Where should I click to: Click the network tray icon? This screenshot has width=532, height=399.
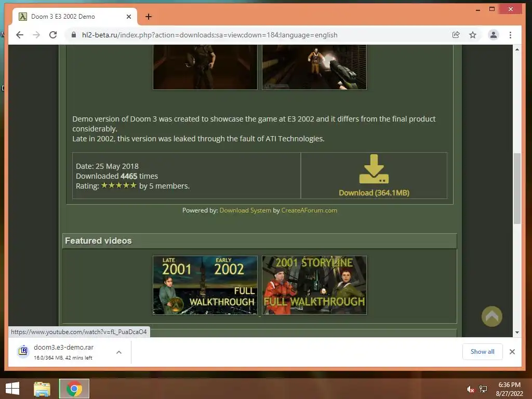point(483,389)
